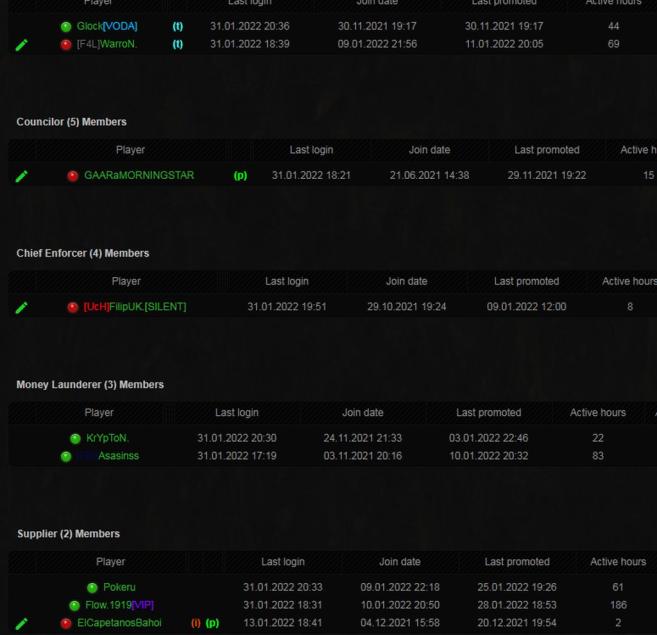Viewport: 657px width, 635px height.
Task: Click green status dot next to Flow.1919[VIP]
Action: pos(74,606)
